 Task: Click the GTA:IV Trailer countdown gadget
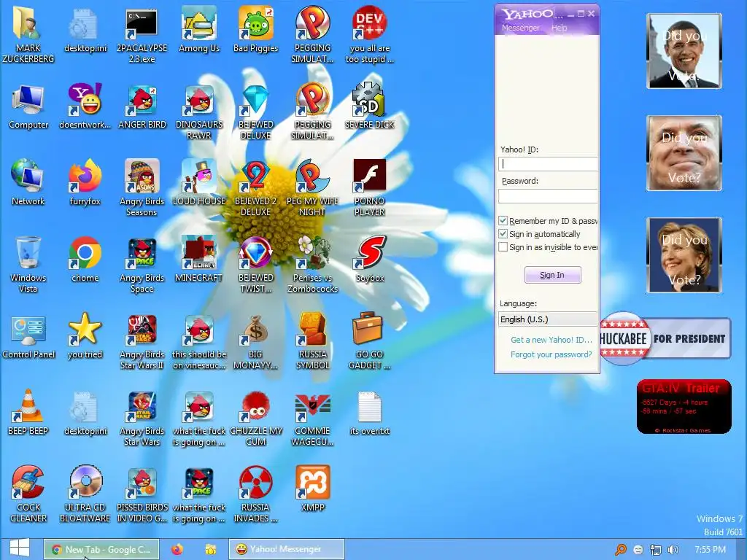click(684, 406)
